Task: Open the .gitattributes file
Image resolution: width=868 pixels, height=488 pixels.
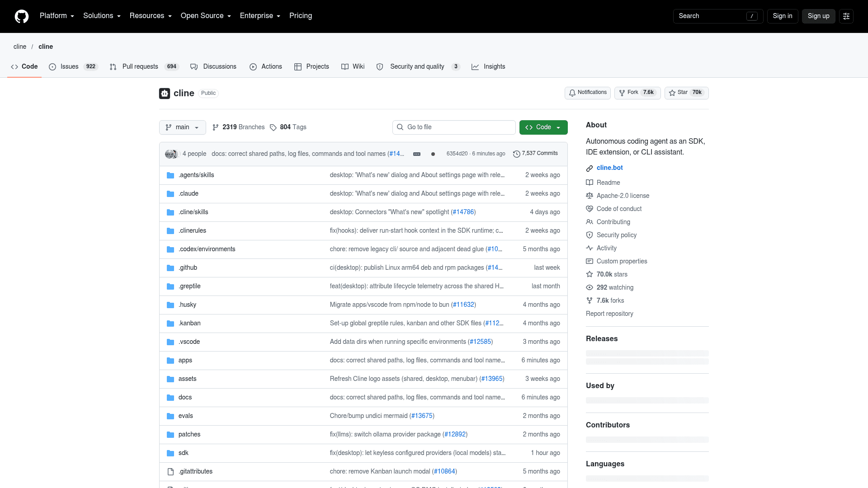Action: click(195, 472)
